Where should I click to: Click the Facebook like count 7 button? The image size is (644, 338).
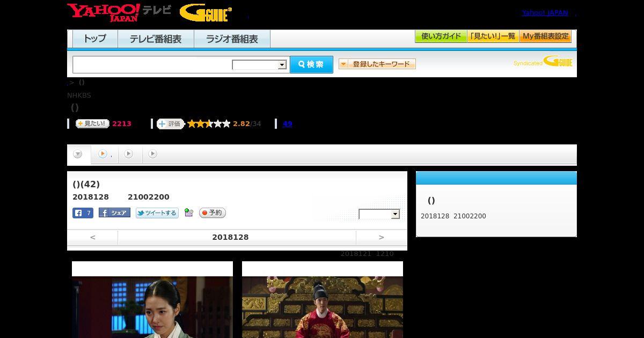click(83, 213)
